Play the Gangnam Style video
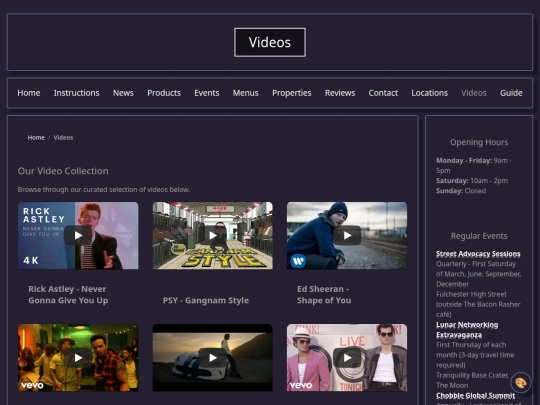The height and width of the screenshot is (405, 540). pyautogui.click(x=212, y=235)
